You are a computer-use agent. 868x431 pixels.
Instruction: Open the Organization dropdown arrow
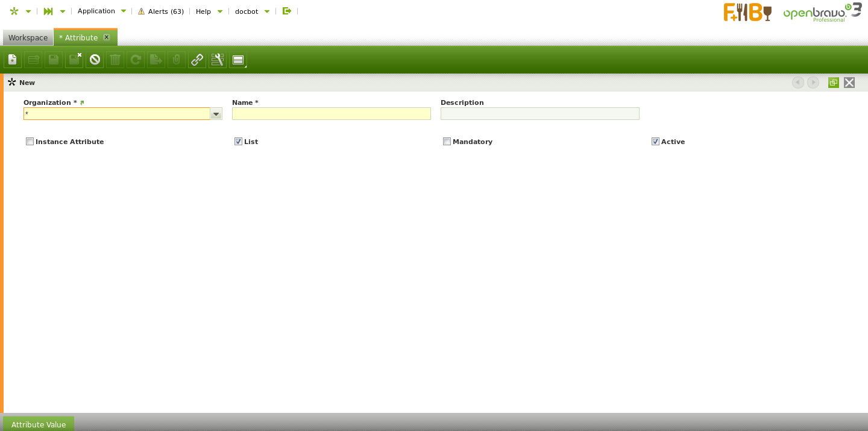[216, 114]
